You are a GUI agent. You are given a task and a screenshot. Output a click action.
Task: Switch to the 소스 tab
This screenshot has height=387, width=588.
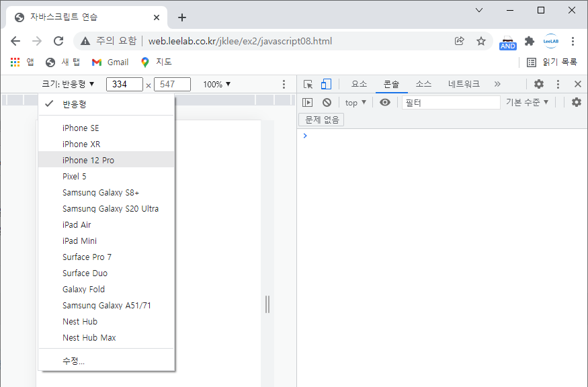point(423,84)
